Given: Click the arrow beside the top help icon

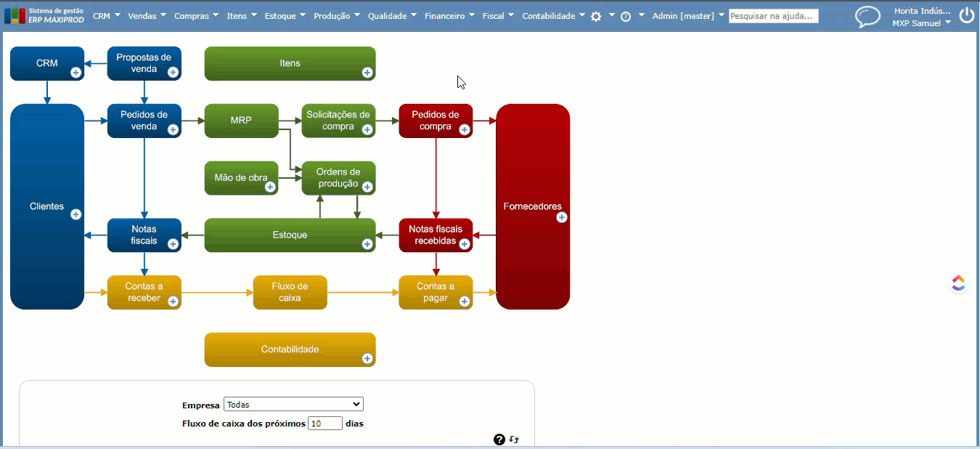Looking at the screenshot, I should click(641, 15).
